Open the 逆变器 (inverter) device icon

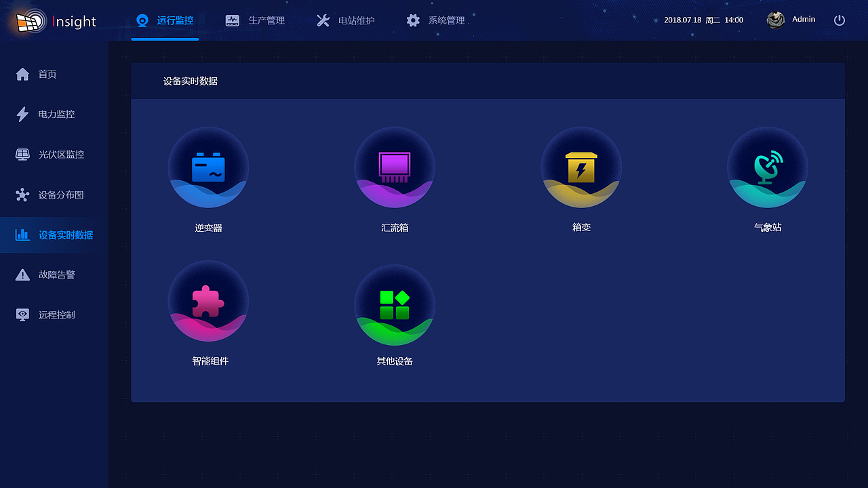click(208, 167)
